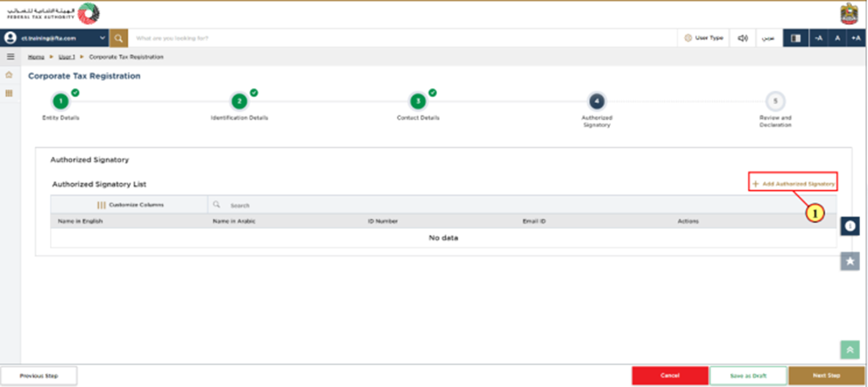The image size is (868, 387).
Task: Decrease font size with -A button
Action: [x=818, y=38]
